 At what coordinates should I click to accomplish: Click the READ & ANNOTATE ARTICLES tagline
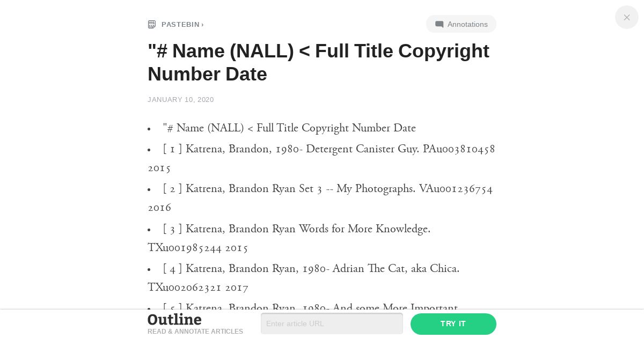[x=195, y=332]
